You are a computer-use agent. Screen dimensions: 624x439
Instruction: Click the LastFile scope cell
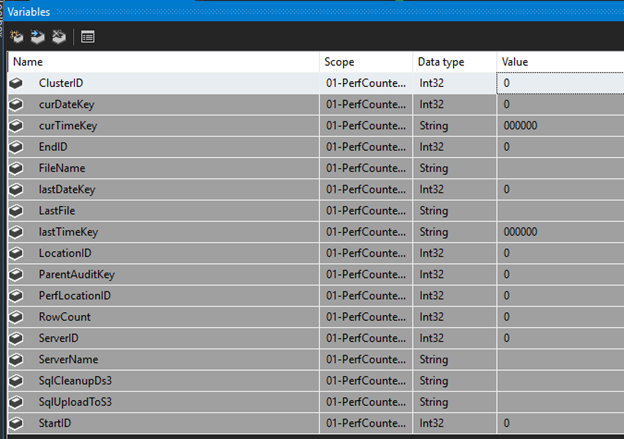(366, 211)
